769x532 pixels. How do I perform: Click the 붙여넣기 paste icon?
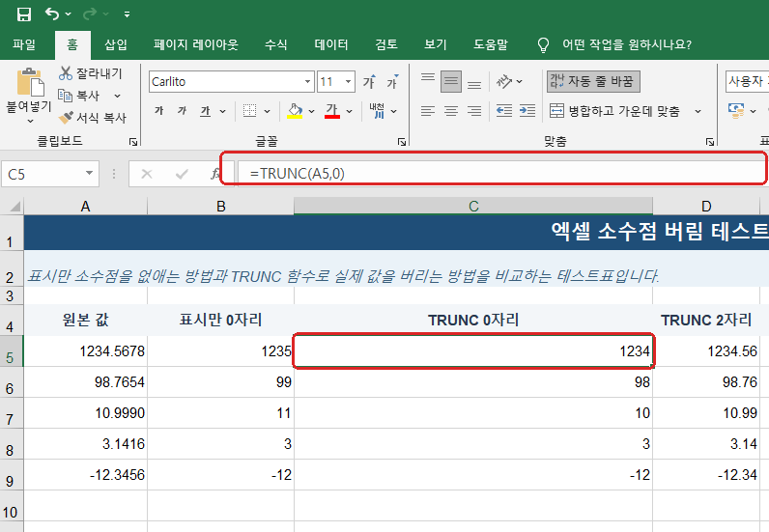[29, 82]
